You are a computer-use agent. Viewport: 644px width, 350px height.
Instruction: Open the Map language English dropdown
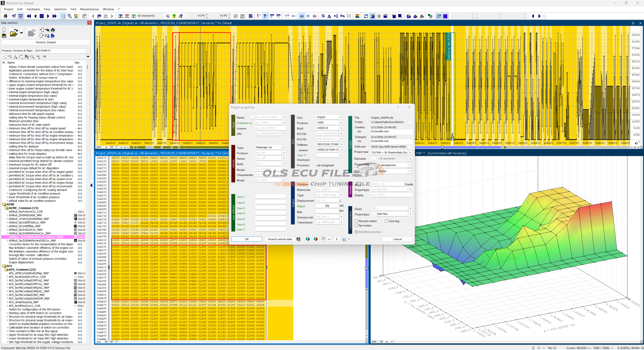coord(410,171)
